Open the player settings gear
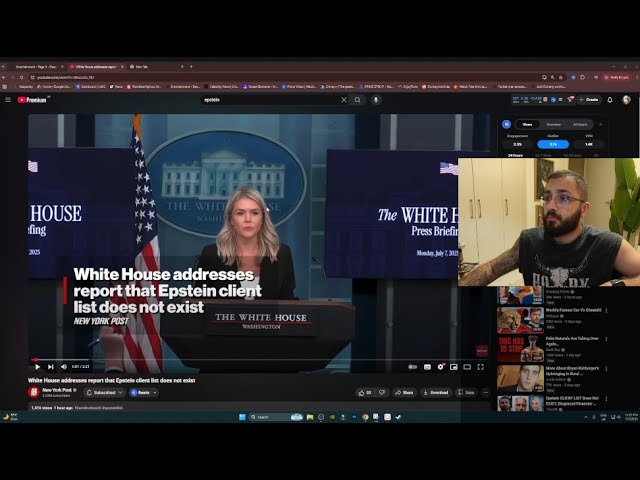Image resolution: width=640 pixels, height=480 pixels. (x=440, y=367)
